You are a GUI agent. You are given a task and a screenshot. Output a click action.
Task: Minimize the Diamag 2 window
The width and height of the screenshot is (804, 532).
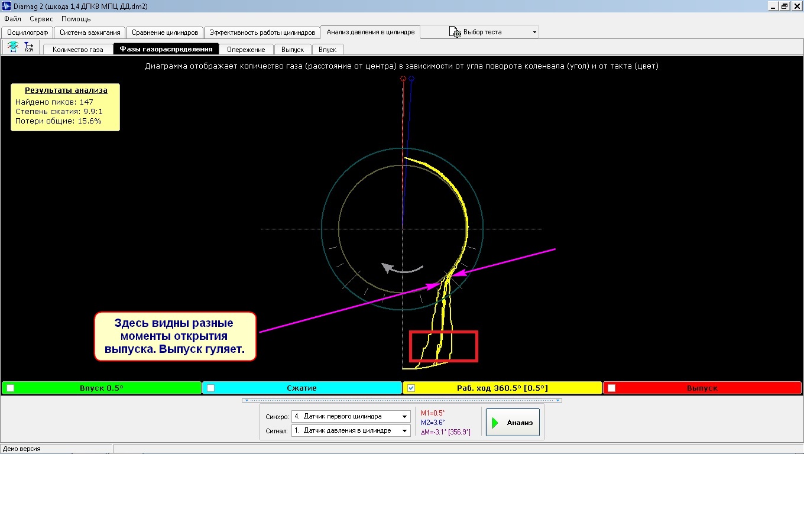coord(773,6)
